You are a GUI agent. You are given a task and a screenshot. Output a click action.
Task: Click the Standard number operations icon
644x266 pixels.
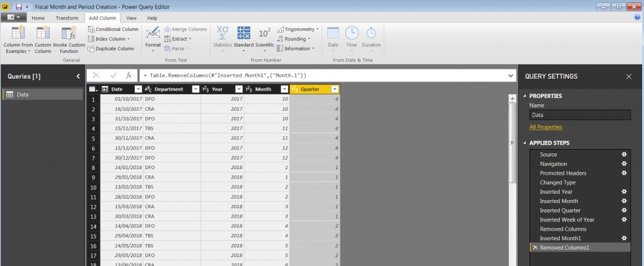[x=243, y=33]
